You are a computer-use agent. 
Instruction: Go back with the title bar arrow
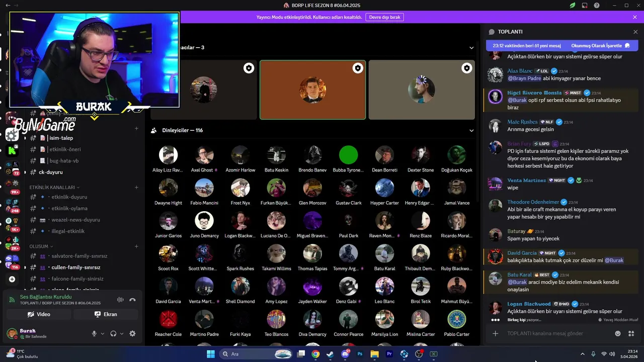pyautogui.click(x=8, y=6)
